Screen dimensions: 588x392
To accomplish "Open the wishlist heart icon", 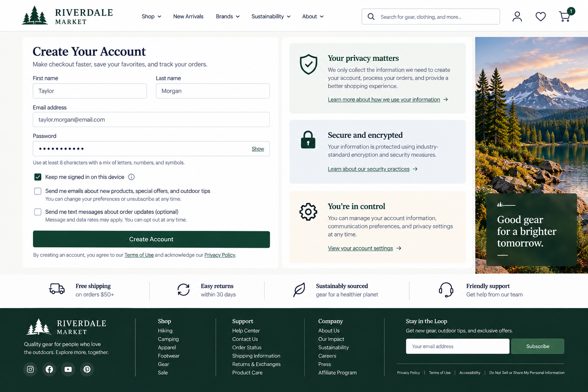I will (x=541, y=16).
